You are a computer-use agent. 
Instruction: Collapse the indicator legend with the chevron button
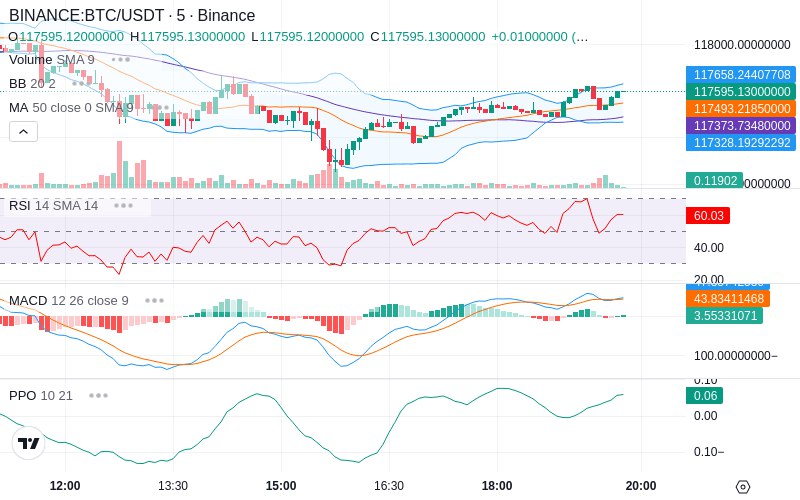pyautogui.click(x=23, y=132)
